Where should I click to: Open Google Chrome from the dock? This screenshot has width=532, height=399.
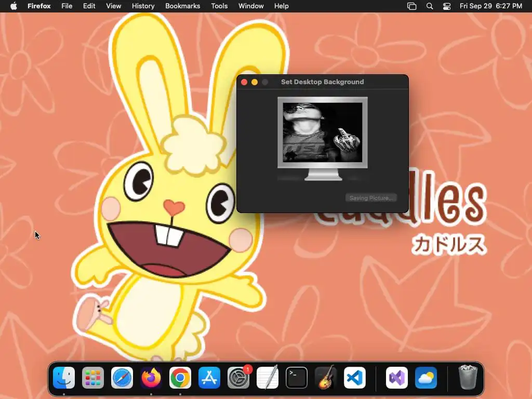tap(180, 378)
